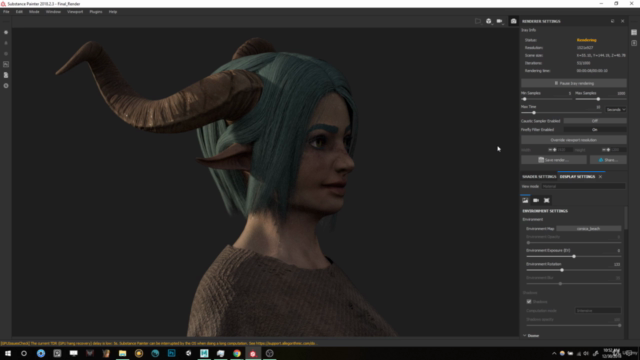Click the Display Settings panel scrollbar
The height and width of the screenshot is (360, 640).
click(626, 218)
